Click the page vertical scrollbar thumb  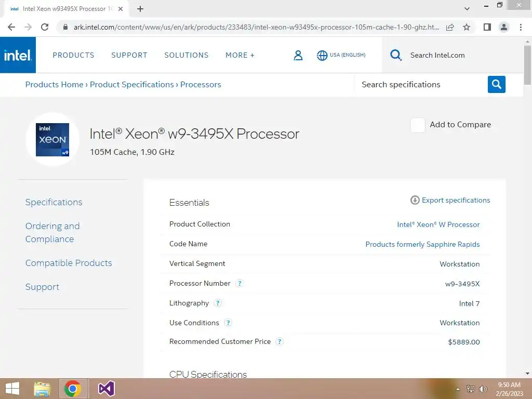(527, 65)
